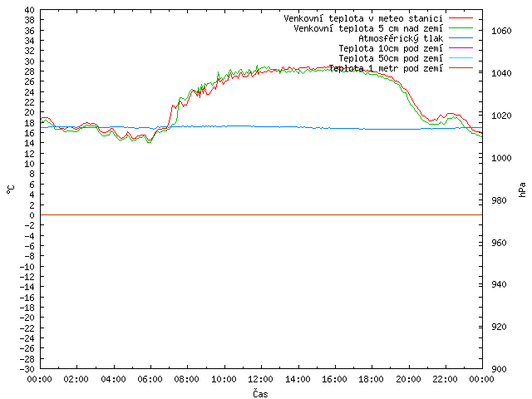Viewport: 532px width, 399px height.
Task: Click orange line sample beside 'Teplota 1 metr pod zemí'
Action: pos(461,68)
